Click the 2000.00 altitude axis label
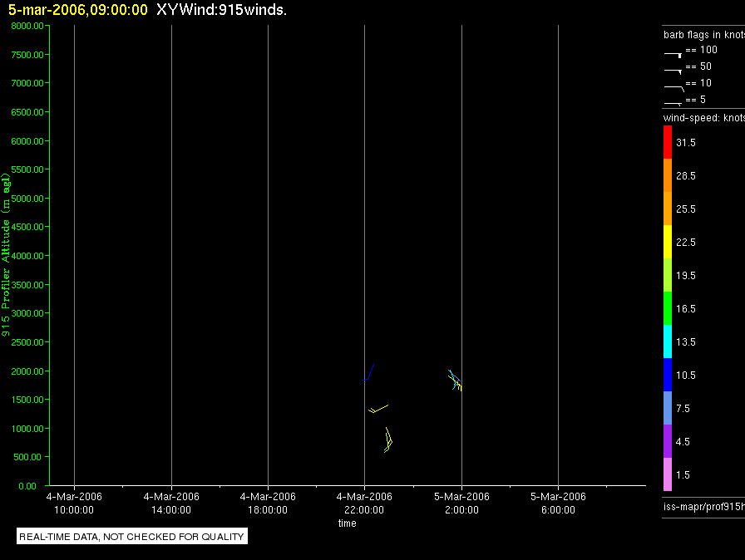 [x=27, y=371]
